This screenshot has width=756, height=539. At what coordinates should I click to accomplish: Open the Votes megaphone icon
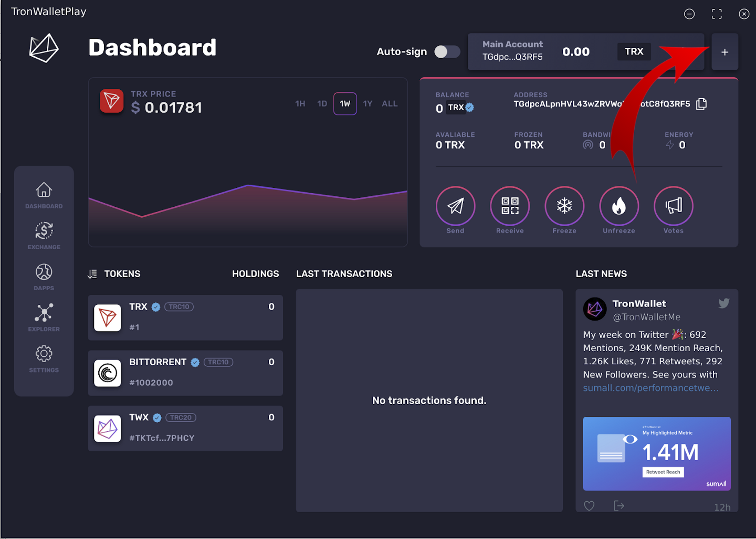tap(674, 206)
